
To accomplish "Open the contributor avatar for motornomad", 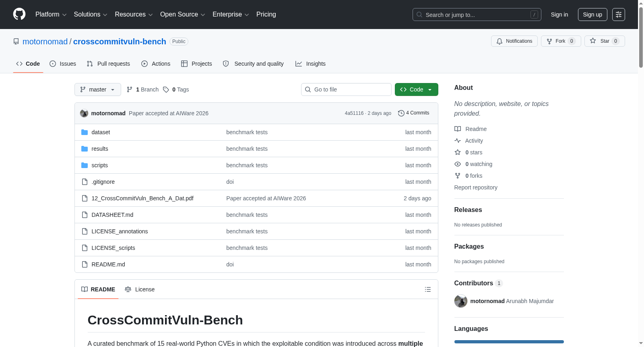I will click(461, 301).
